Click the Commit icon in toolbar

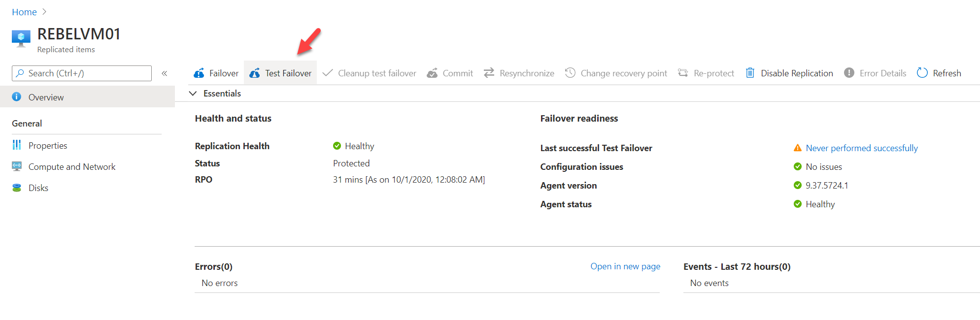432,73
